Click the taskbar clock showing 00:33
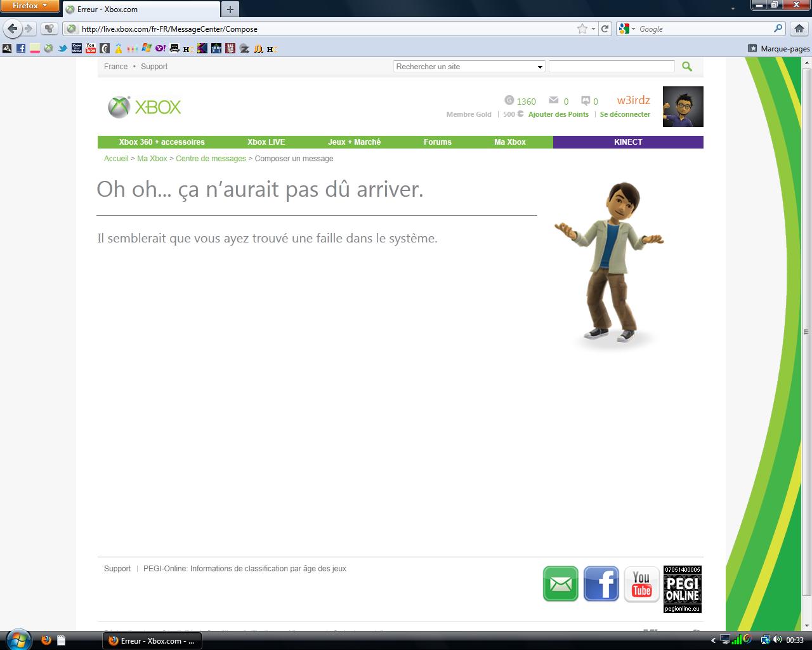This screenshot has width=812, height=650. pyautogui.click(x=795, y=640)
